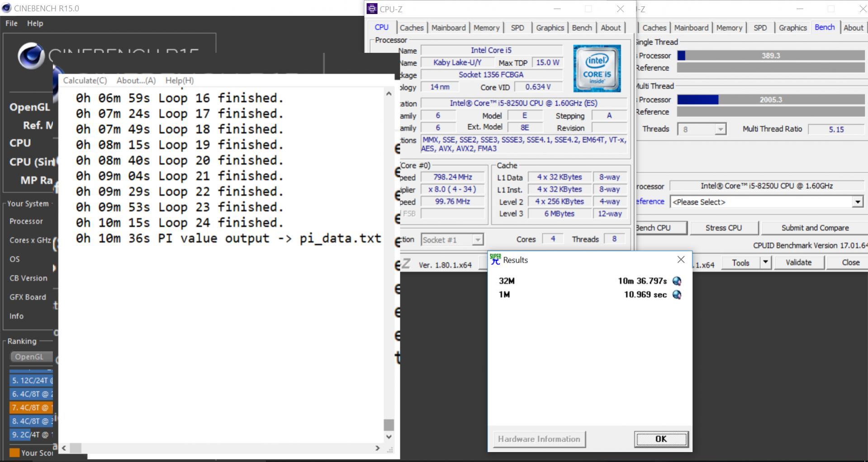Viewport: 868px width, 462px height.
Task: Open SPD tab in CPU-Z Bench window
Action: (x=760, y=28)
